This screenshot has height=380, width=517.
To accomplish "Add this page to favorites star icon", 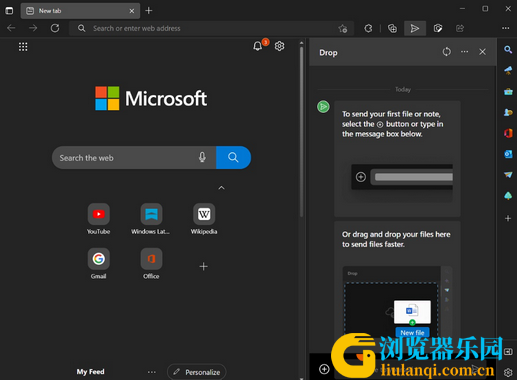I will coord(343,29).
